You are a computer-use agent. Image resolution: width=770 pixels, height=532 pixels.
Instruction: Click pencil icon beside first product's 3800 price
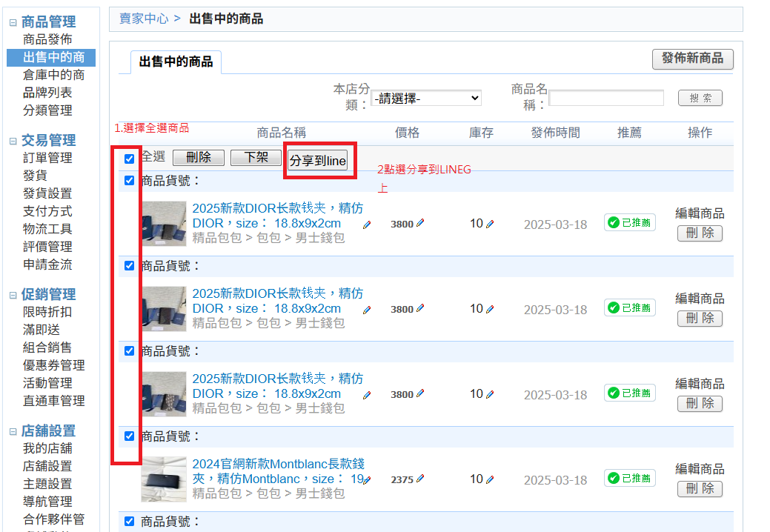click(420, 223)
